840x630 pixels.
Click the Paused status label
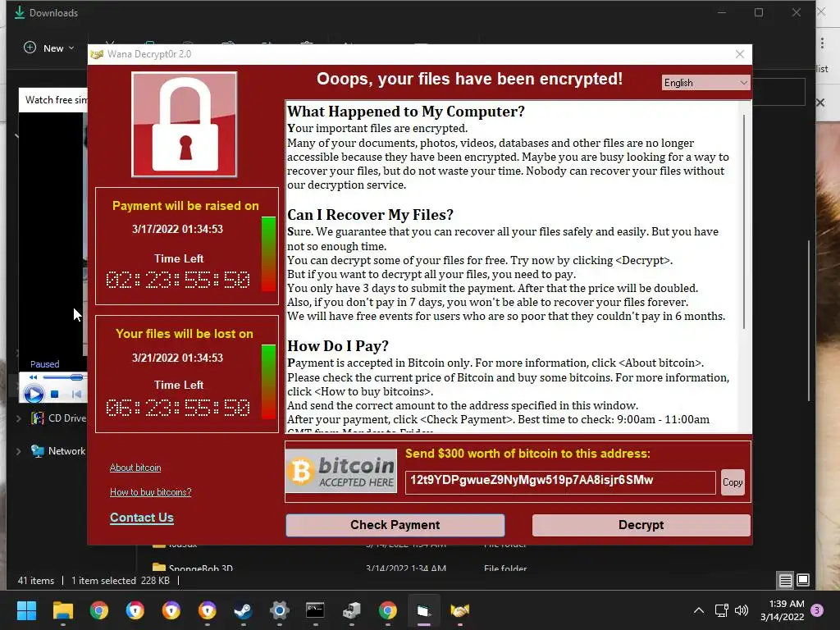tap(44, 364)
